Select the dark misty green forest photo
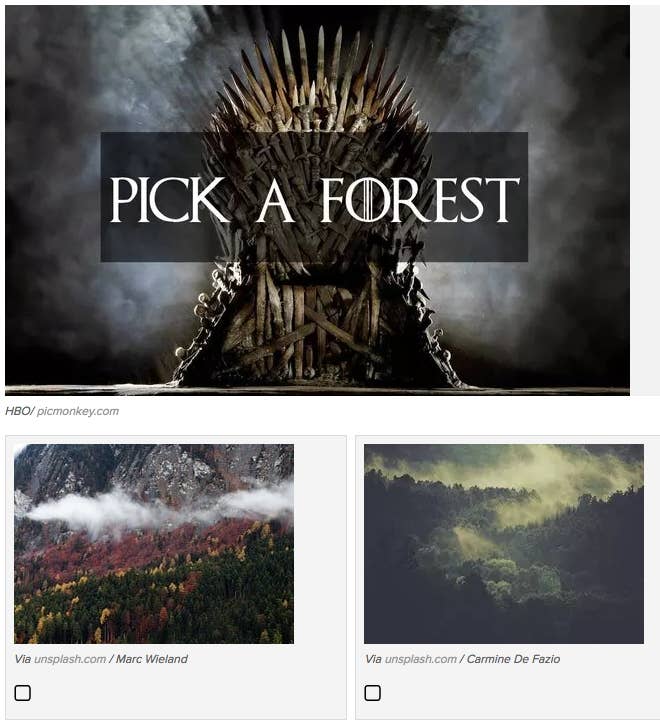This screenshot has width=660, height=724. [503, 543]
